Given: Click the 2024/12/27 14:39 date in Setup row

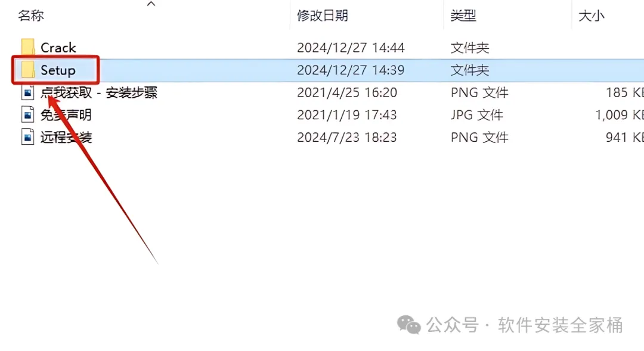Looking at the screenshot, I should coord(351,70).
